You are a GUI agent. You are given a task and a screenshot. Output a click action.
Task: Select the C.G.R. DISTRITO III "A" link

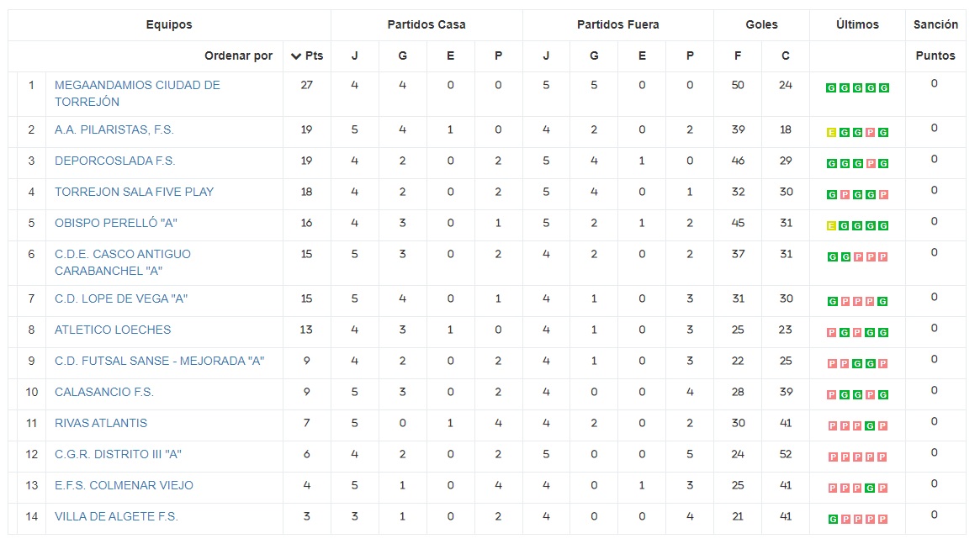(118, 454)
